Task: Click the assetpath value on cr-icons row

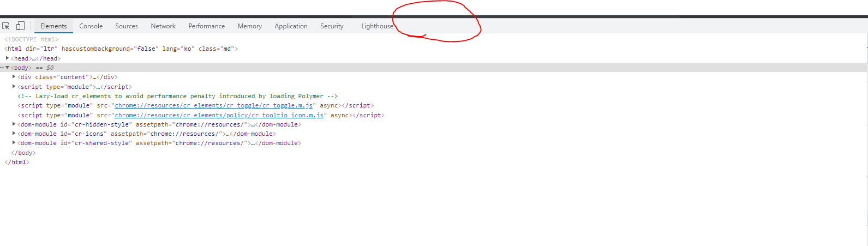Action: click(184, 134)
